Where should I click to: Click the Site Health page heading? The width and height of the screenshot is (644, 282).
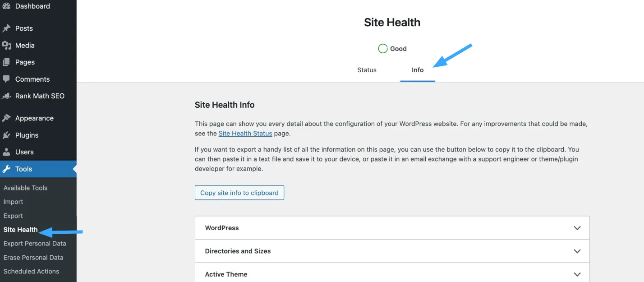pos(392,23)
